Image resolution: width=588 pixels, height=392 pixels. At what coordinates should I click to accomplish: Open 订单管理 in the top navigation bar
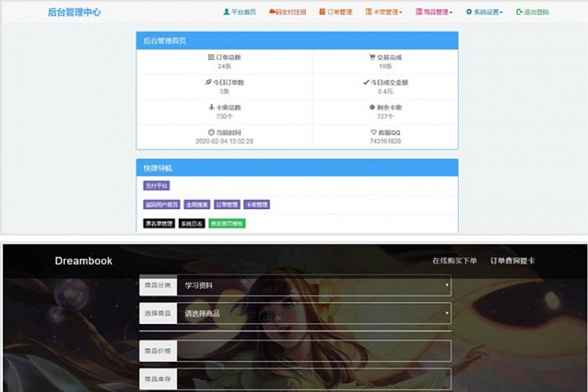pyautogui.click(x=336, y=12)
